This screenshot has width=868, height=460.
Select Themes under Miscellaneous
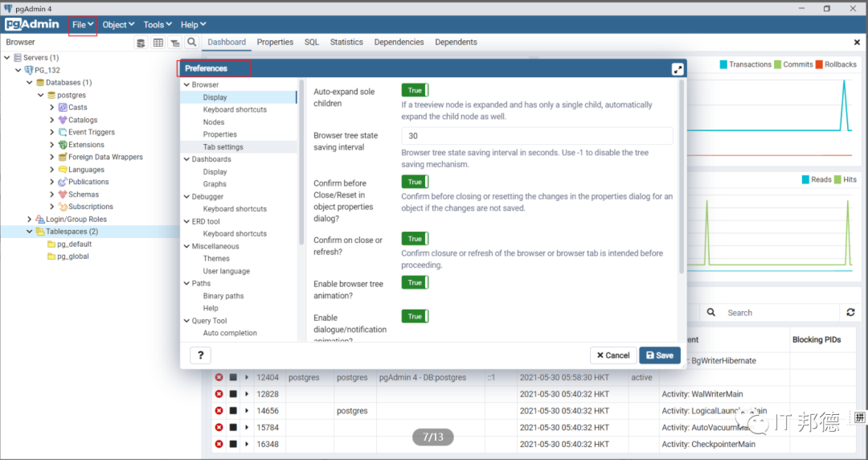point(216,259)
